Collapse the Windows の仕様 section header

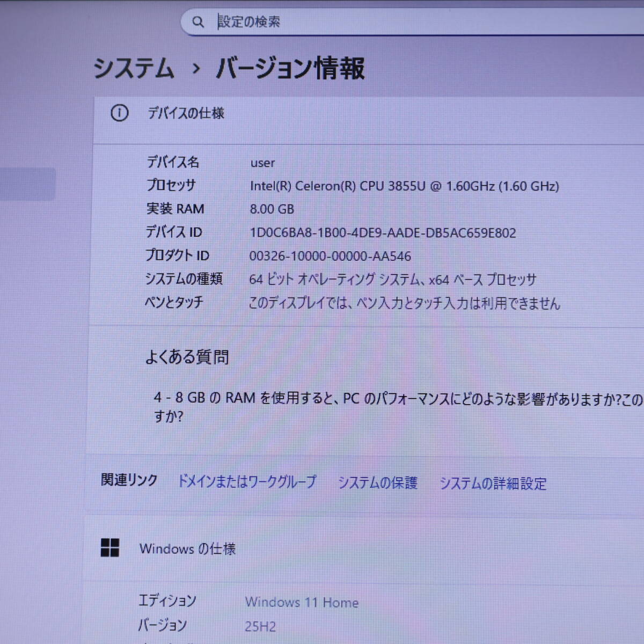[364, 549]
